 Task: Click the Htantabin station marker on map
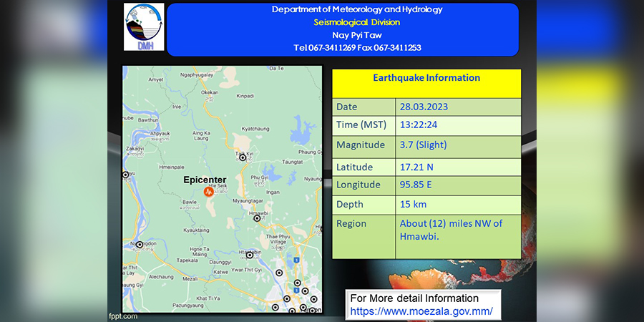tap(249, 255)
